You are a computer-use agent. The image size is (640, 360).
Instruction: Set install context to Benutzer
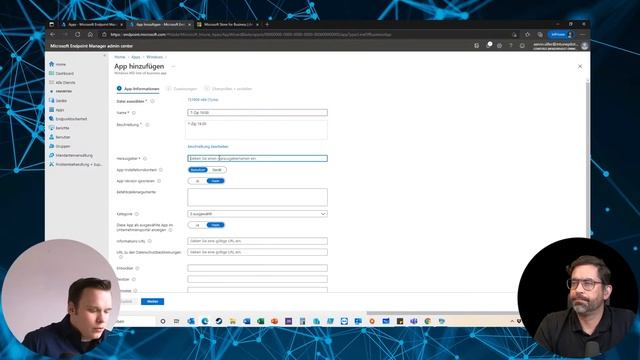tap(198, 170)
